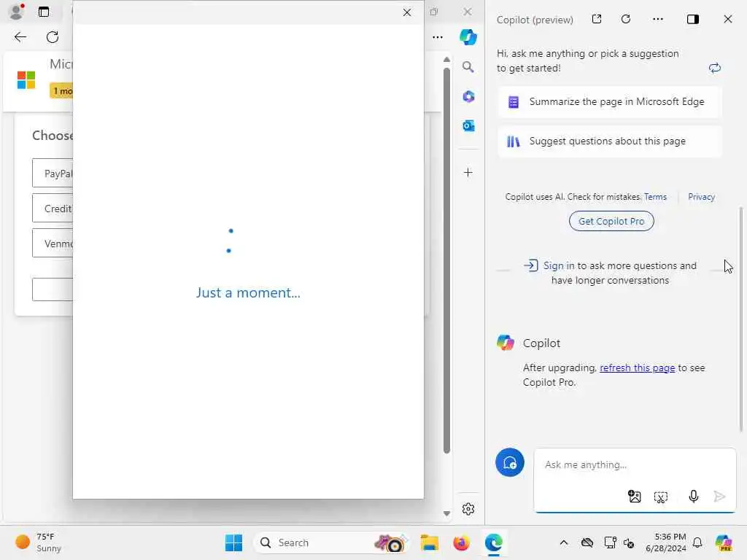Show hidden system tray icons
This screenshot has height=560, width=747.
pos(564,542)
